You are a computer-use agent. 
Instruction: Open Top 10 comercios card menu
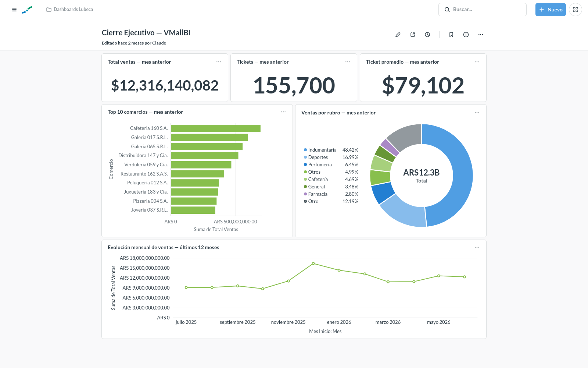(x=283, y=112)
